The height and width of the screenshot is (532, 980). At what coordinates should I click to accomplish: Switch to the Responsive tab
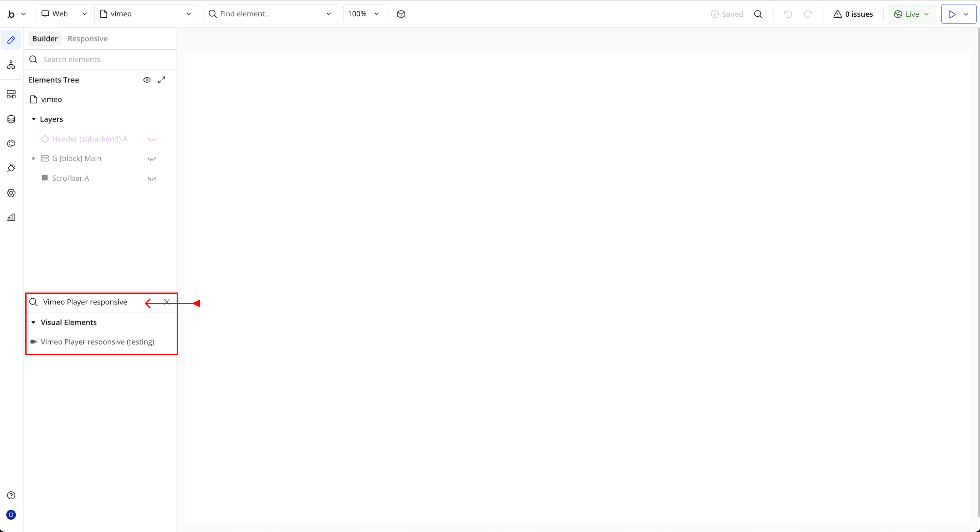pos(87,39)
